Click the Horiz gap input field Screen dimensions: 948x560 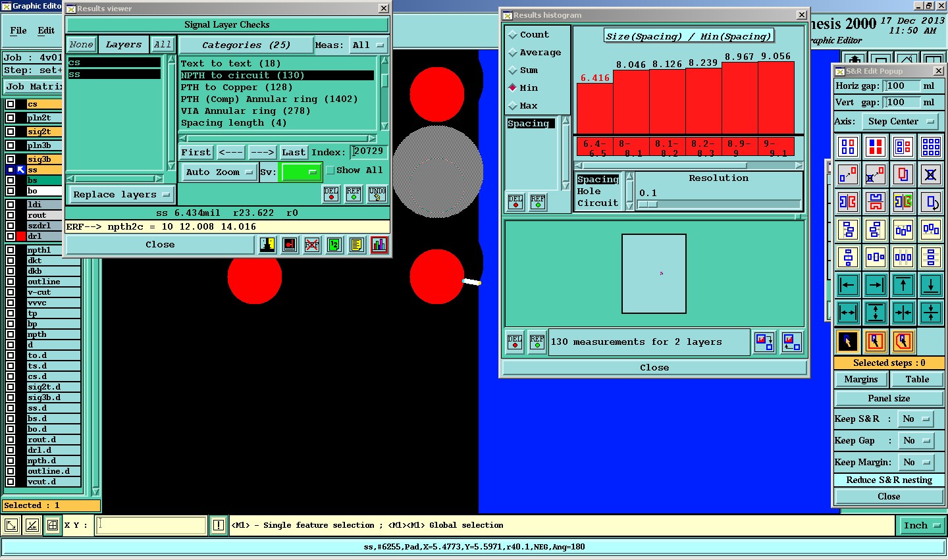902,86
